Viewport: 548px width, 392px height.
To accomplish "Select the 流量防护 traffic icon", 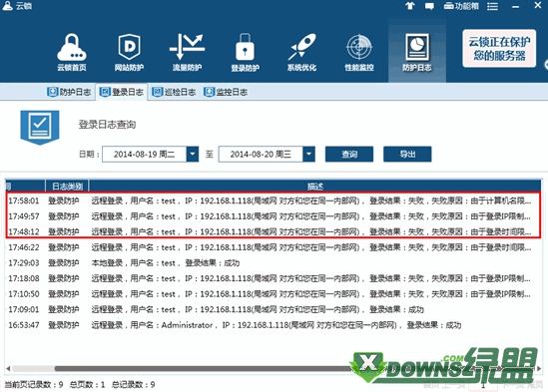I will tap(187, 53).
